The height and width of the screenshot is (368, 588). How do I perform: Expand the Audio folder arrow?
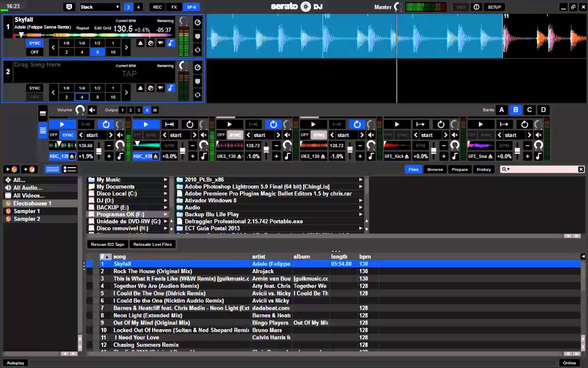[361, 208]
